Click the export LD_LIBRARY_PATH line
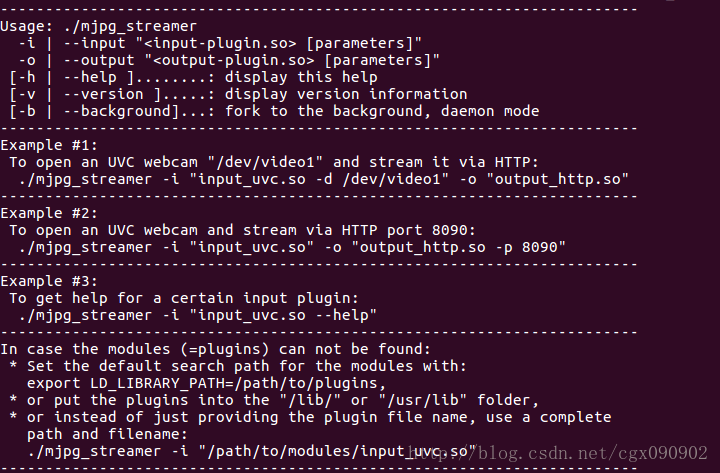This screenshot has height=473, width=720. 206,383
